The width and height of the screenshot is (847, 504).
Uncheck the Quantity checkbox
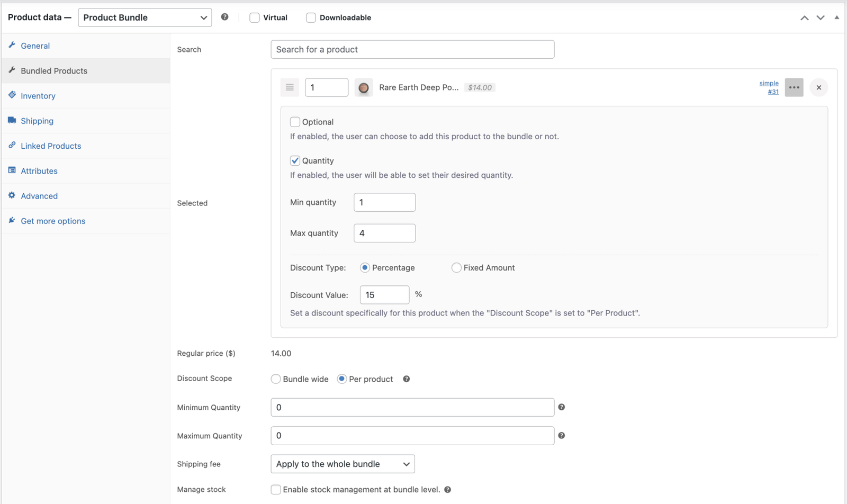pos(295,160)
